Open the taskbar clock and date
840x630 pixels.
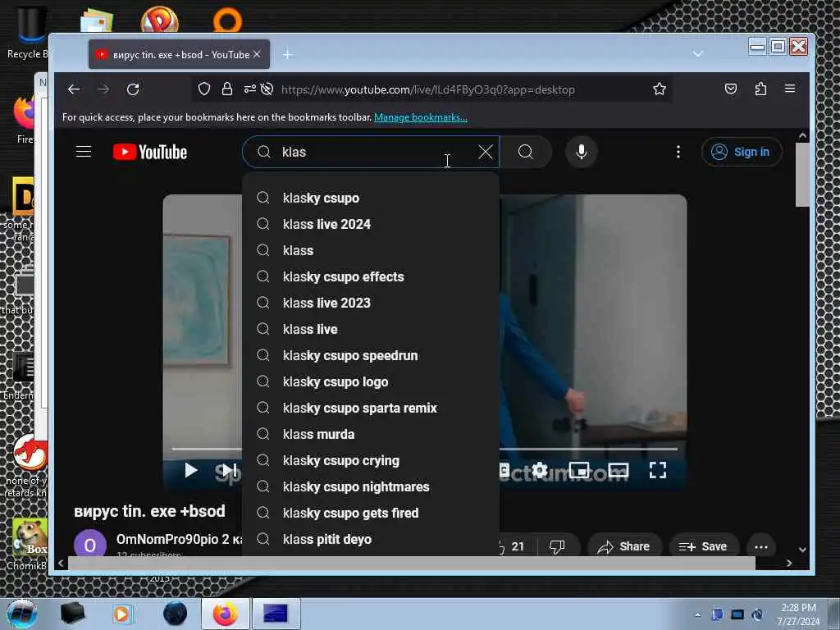798,614
